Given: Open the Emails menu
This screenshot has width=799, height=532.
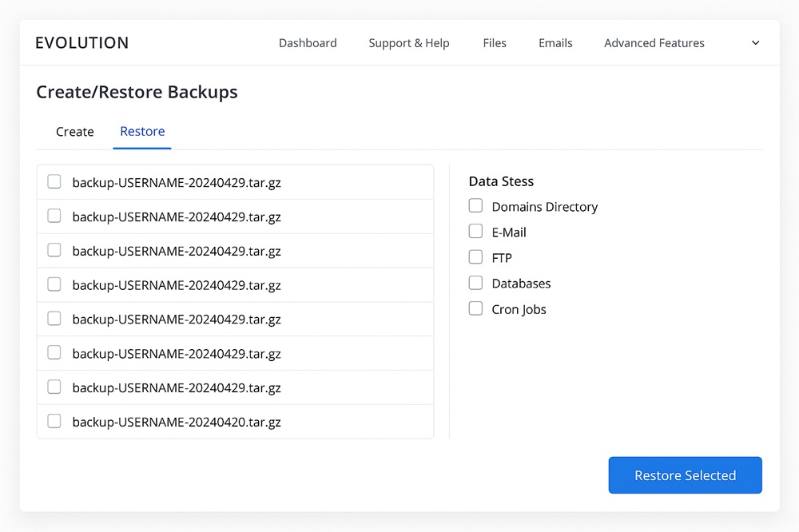Looking at the screenshot, I should (555, 43).
